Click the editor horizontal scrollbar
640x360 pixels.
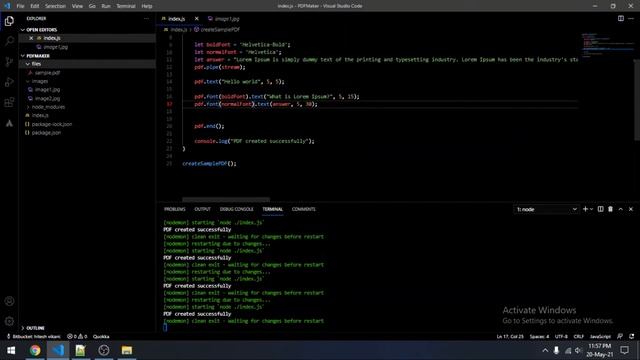tap(226, 200)
